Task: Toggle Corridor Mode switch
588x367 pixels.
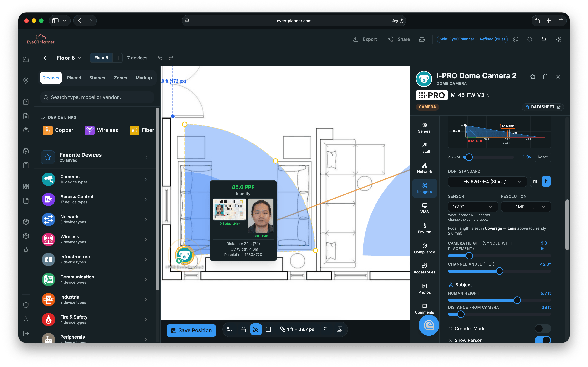Action: 543,328
